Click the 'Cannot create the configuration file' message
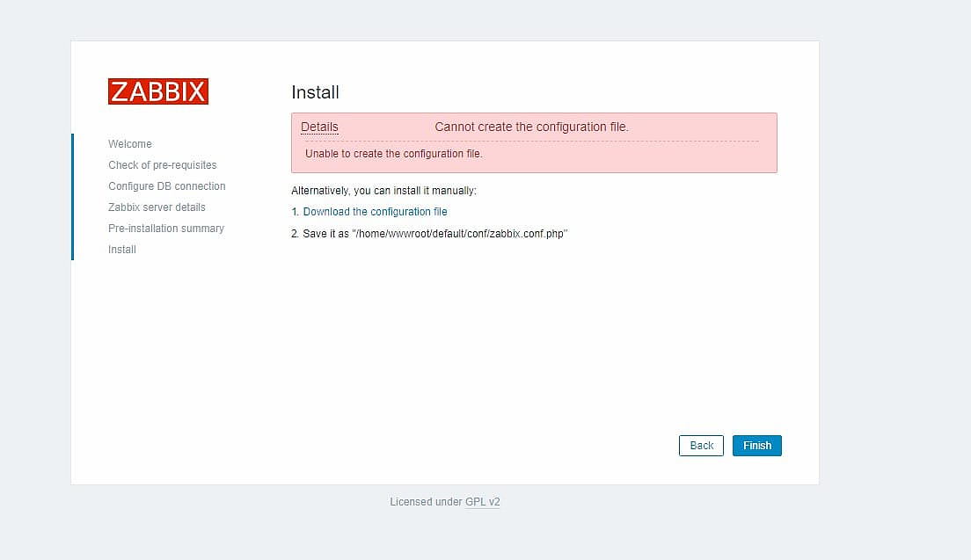971x560 pixels. (x=531, y=127)
